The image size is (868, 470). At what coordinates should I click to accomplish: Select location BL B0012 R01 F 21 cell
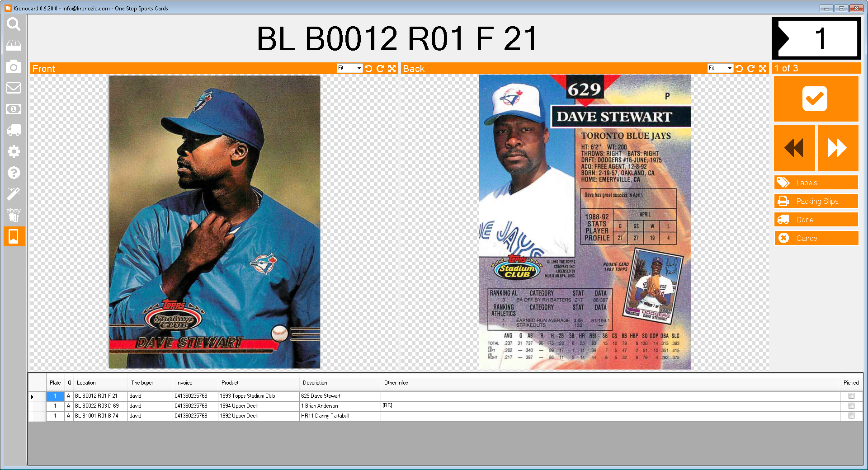pyautogui.click(x=100, y=396)
